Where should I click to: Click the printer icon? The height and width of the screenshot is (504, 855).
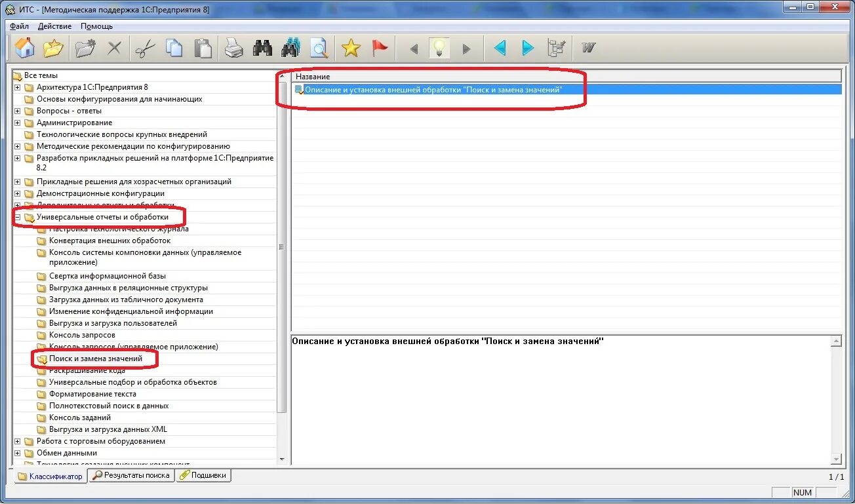click(234, 48)
